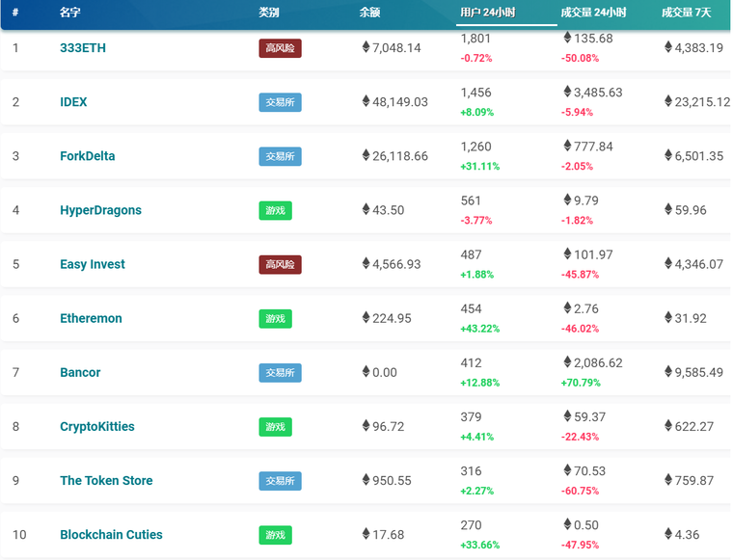Click Ethereum icon beside balance 17.68
733x560 pixels.
pos(366,534)
